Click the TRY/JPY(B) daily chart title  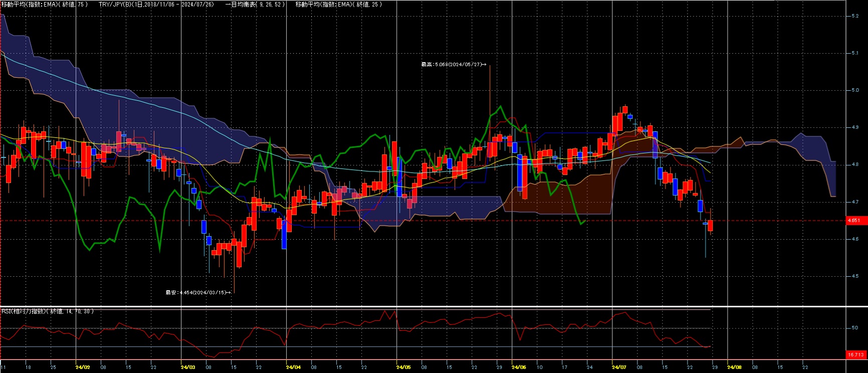pos(156,5)
